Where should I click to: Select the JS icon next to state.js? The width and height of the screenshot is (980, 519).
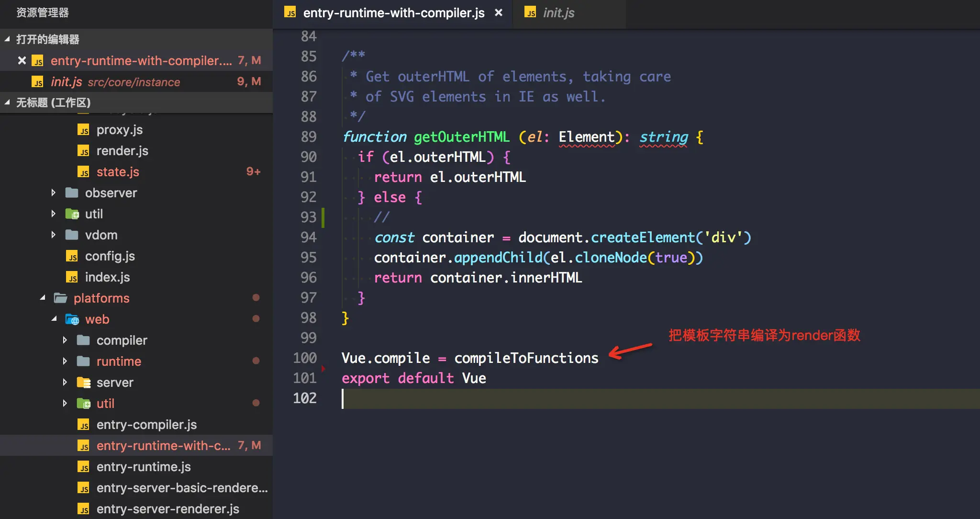83,171
